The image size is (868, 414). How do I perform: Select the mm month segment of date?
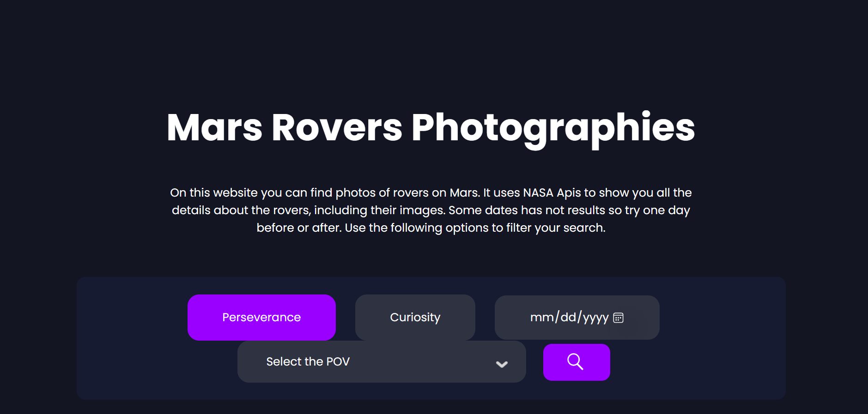pos(542,318)
